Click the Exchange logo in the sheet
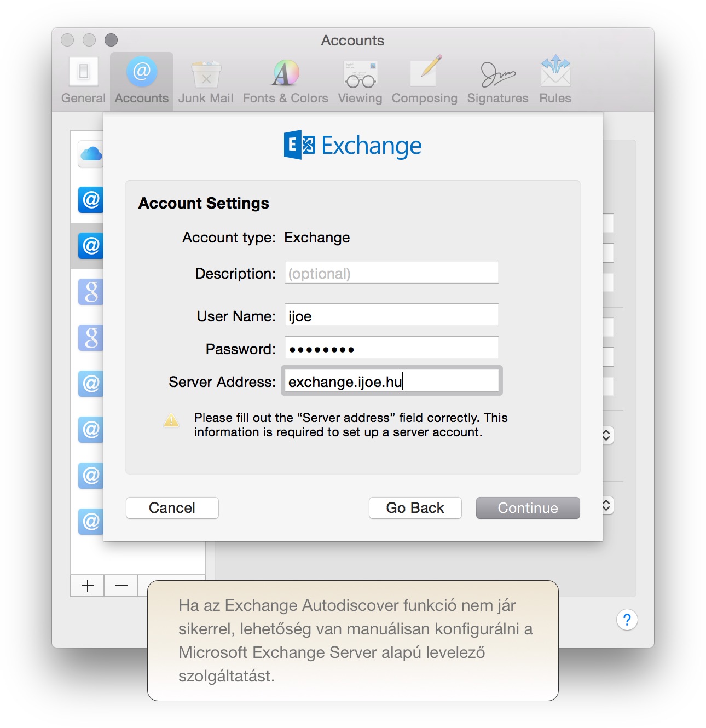This screenshot has width=706, height=728. coord(353,146)
